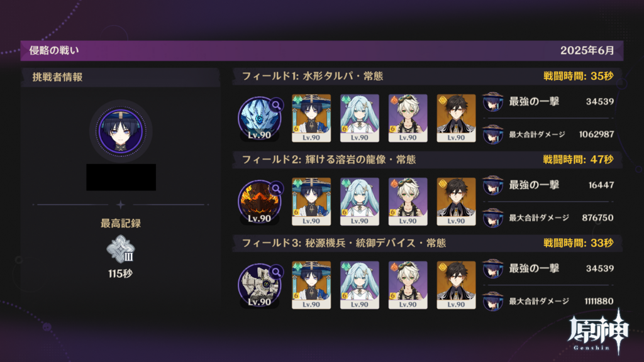Open magnifier on Field 3 boss portrait

coord(277,272)
